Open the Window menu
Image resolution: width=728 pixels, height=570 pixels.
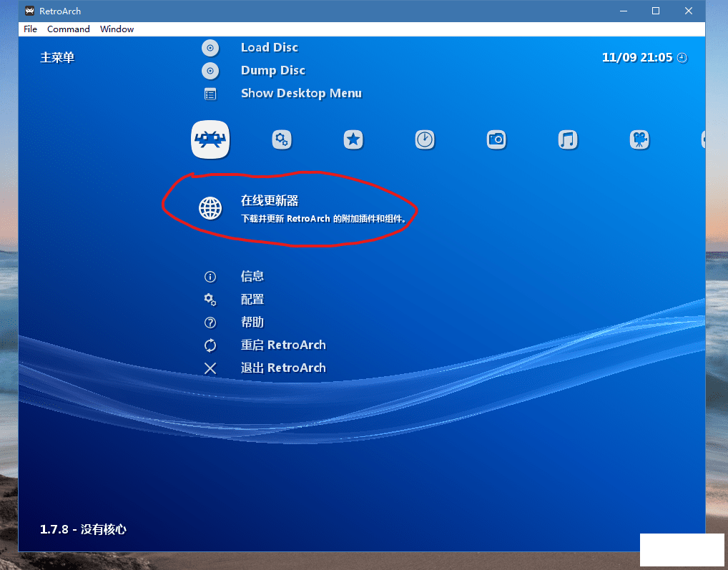117,29
